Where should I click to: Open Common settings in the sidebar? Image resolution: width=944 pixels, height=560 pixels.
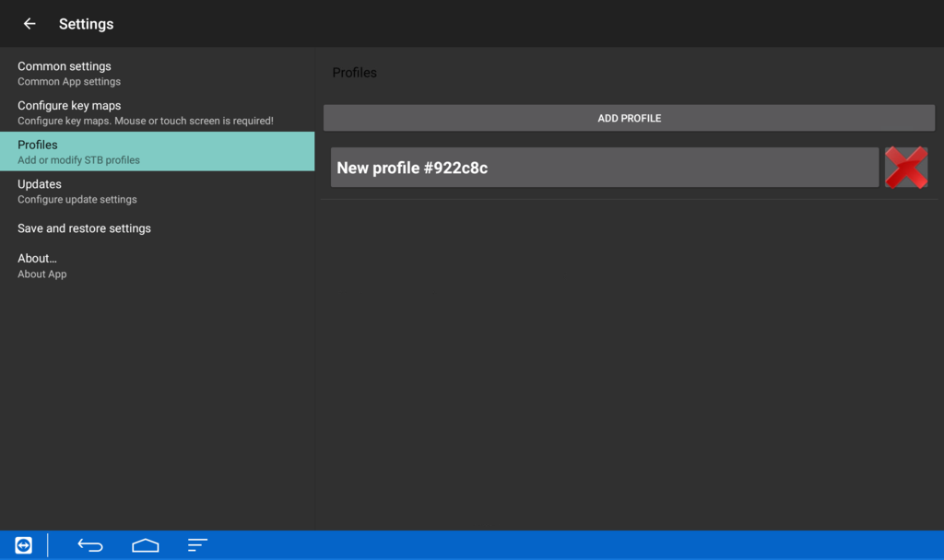pyautogui.click(x=65, y=65)
